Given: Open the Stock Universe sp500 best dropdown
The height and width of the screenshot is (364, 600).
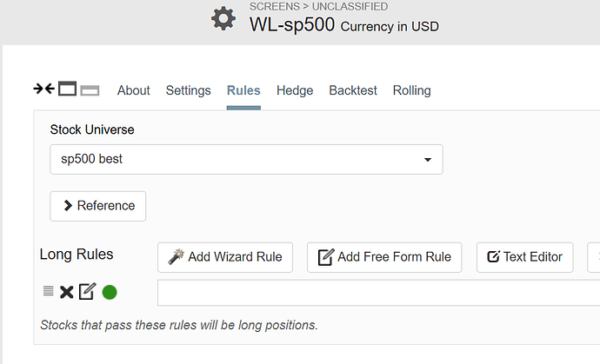Looking at the screenshot, I should pos(246,160).
